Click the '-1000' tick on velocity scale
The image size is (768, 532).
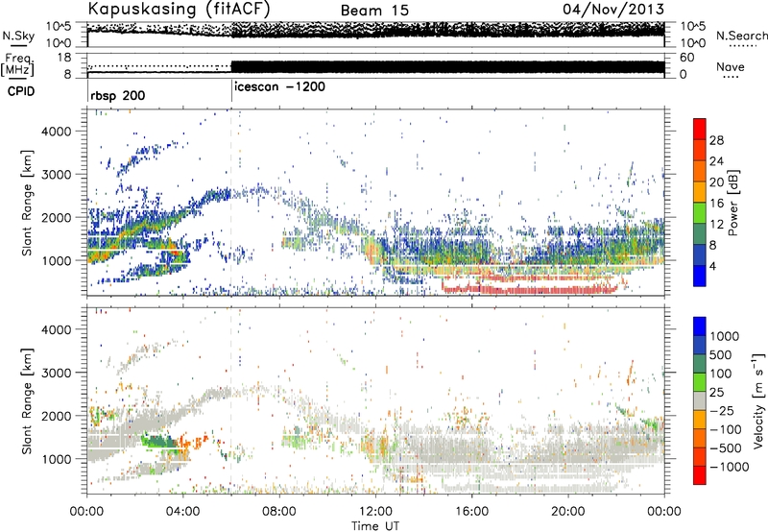(730, 467)
